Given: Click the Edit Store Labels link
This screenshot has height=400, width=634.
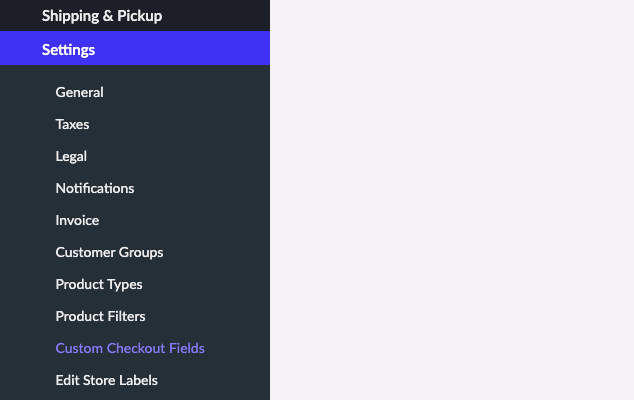Looking at the screenshot, I should point(106,380).
